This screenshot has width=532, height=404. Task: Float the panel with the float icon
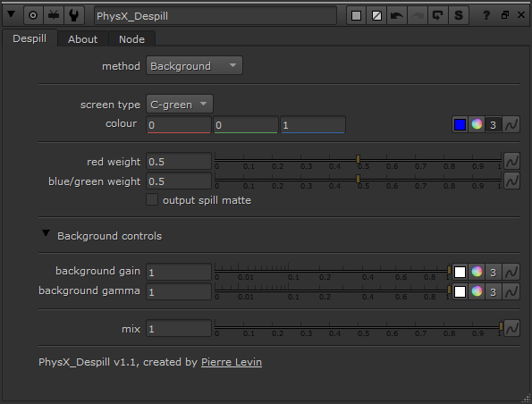(x=505, y=15)
